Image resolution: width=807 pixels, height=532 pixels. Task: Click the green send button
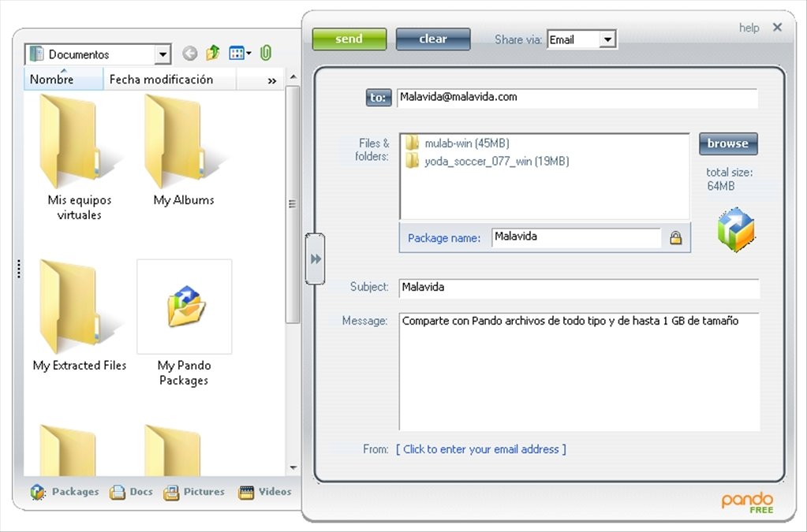point(349,39)
